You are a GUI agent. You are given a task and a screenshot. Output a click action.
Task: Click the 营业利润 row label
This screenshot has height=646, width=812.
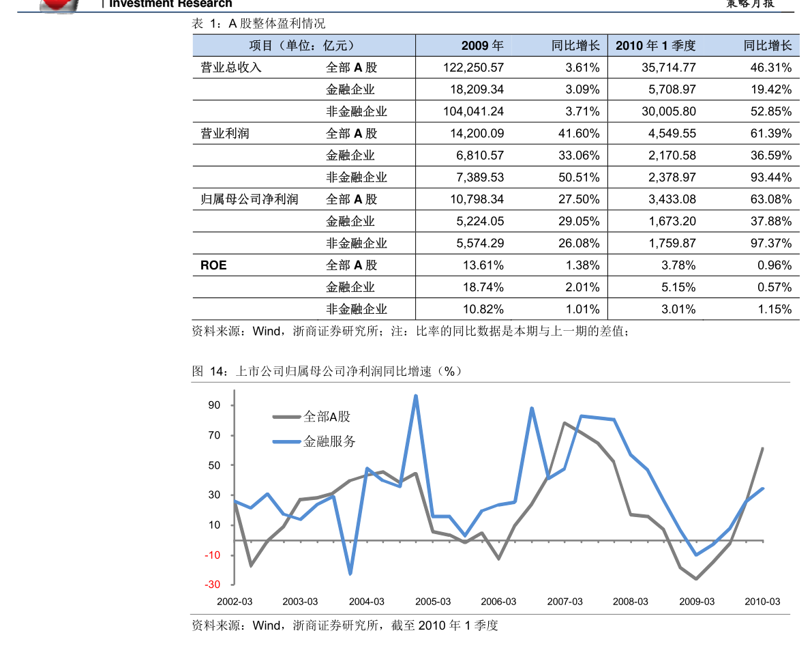click(225, 133)
